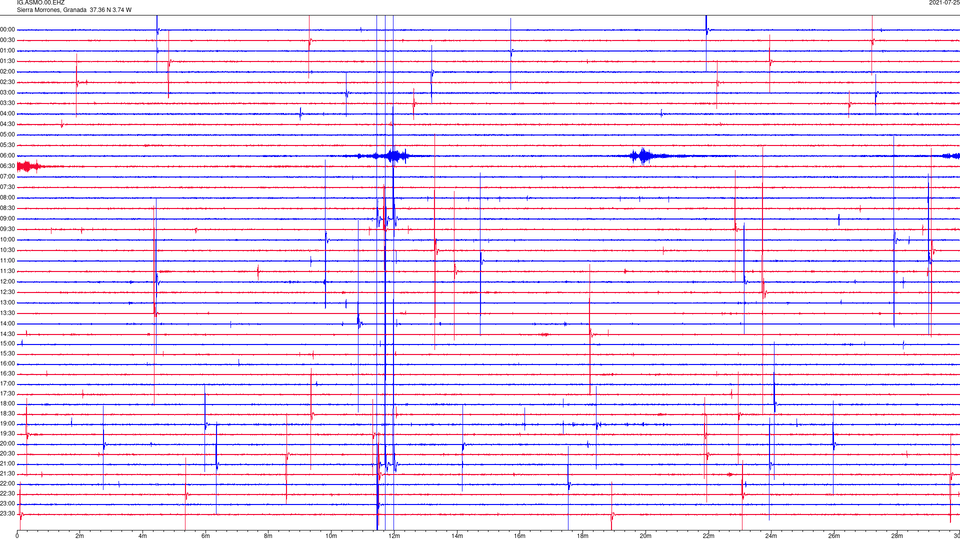Screen dimensions: 960x540
Task: Click the 06:00 trace event burst near 20m
Action: click(645, 156)
